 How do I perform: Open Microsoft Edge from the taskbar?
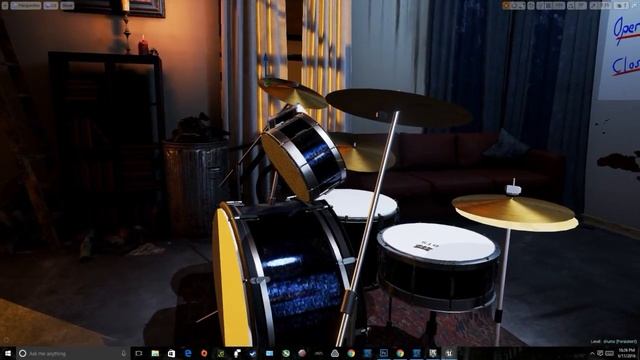click(x=188, y=353)
